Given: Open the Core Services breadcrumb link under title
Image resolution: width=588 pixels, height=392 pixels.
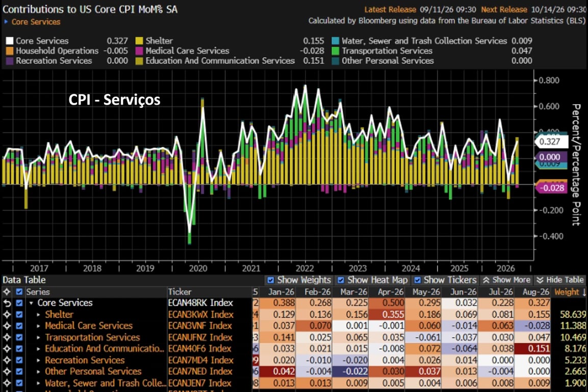Looking at the screenshot, I should pos(36,22).
